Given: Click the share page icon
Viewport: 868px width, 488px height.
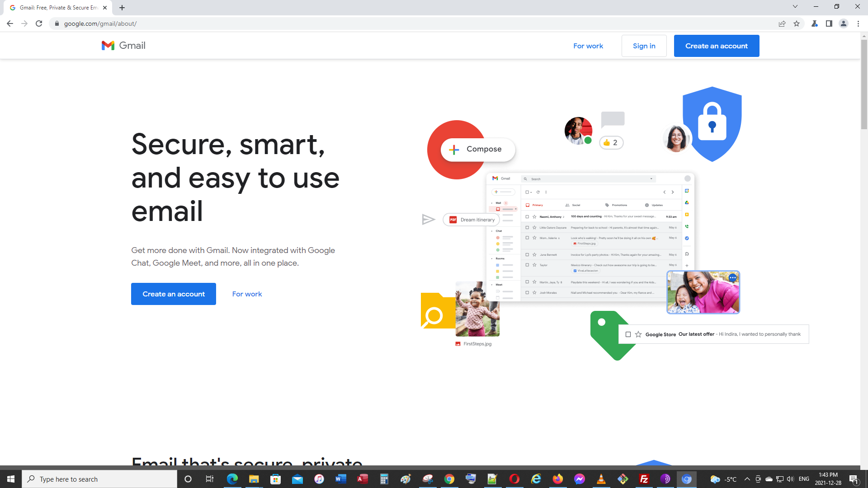Looking at the screenshot, I should point(782,23).
